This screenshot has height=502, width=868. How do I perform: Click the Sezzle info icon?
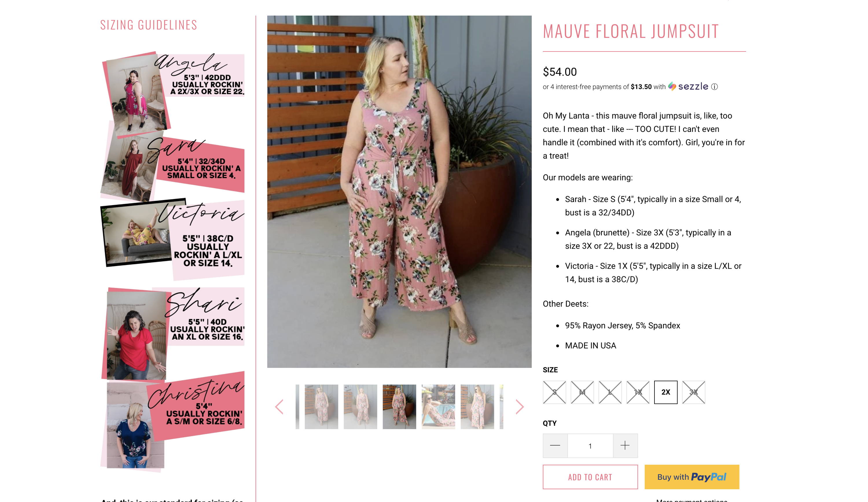coord(714,87)
